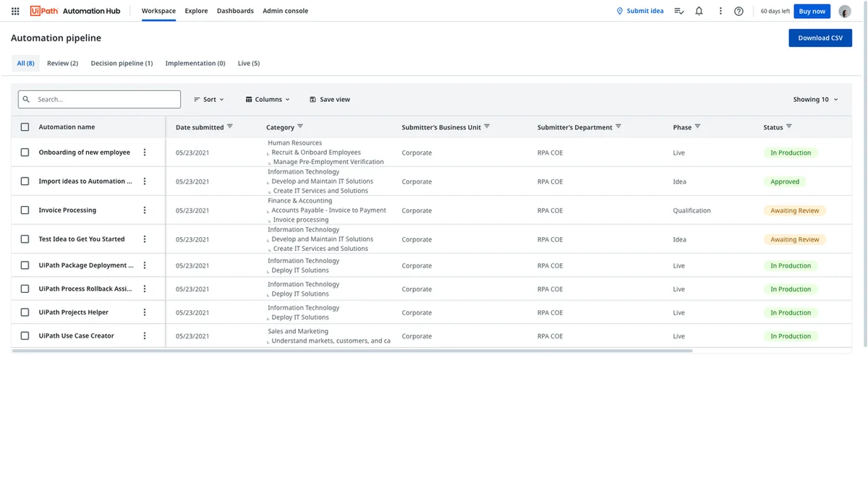
Task: Click the Submit idea button
Action: (x=639, y=11)
